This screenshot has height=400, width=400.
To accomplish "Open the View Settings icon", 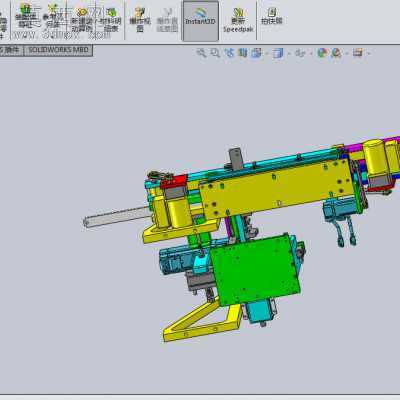I will click(358, 52).
